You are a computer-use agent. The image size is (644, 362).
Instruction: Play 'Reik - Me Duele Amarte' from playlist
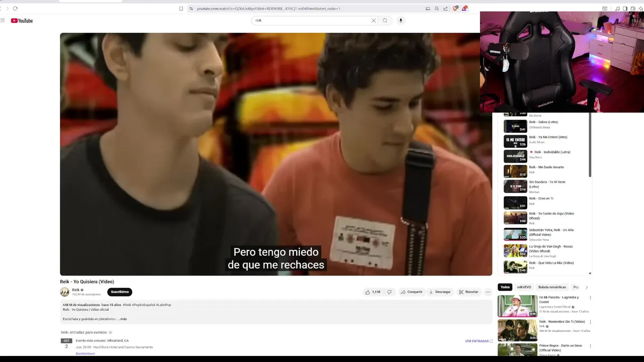tap(544, 171)
